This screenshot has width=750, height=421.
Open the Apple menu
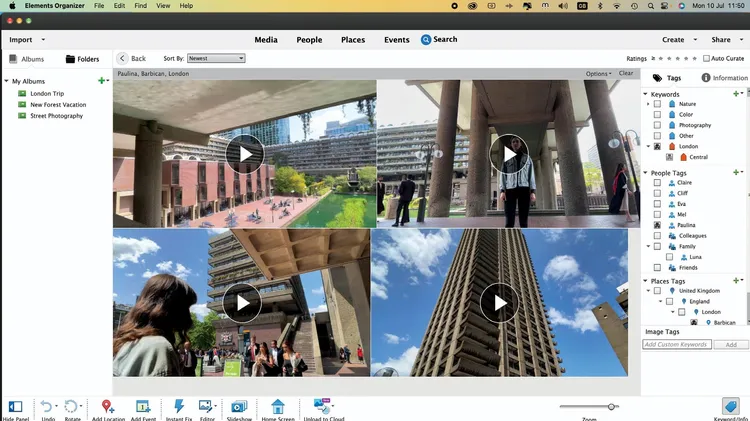(12, 6)
